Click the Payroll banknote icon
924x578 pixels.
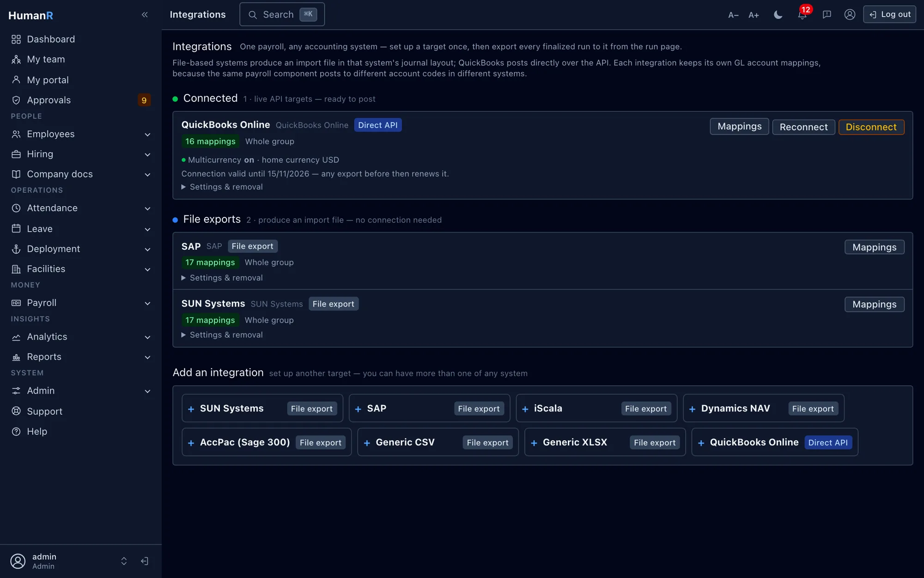(x=16, y=303)
